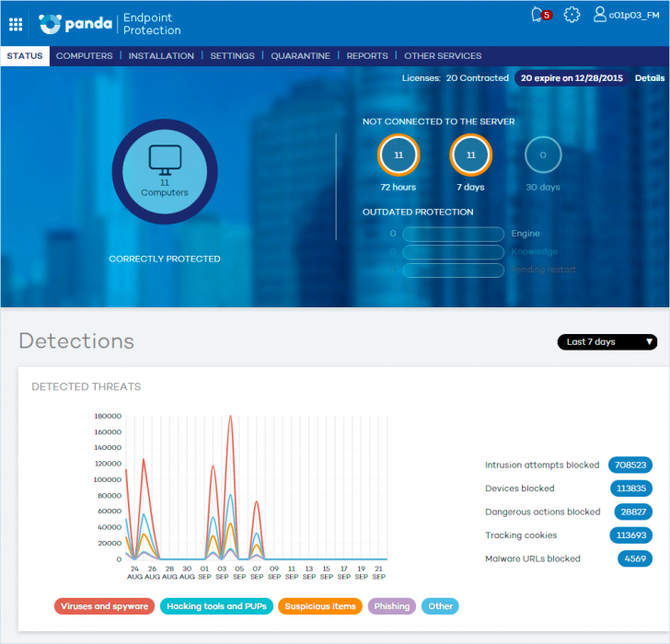Viewport: 670px width, 644px height.
Task: Open Dangerous actions blocked count 28827
Action: click(633, 512)
